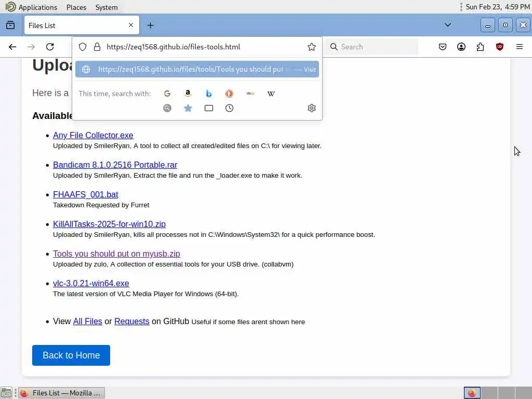532x399 pixels.
Task: Search with Amazon this time
Action: tap(188, 94)
